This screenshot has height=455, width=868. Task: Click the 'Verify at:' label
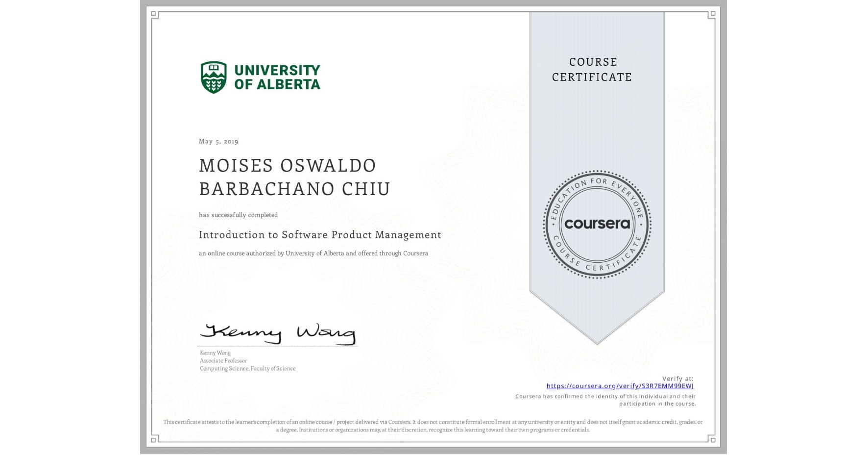pyautogui.click(x=678, y=379)
